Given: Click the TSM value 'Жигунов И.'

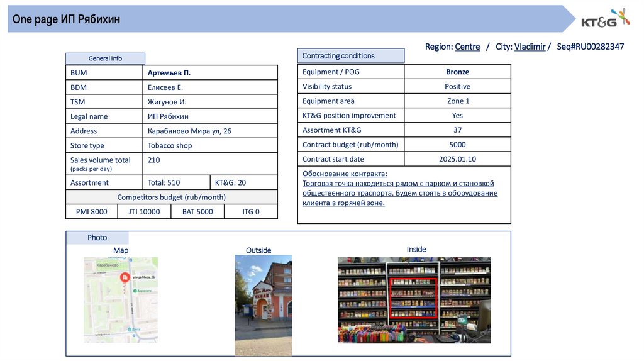Looking at the screenshot, I should (x=167, y=102).
